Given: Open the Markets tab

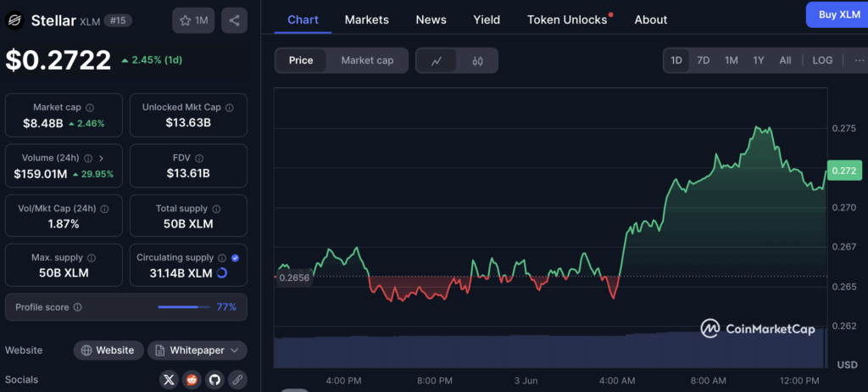Looking at the screenshot, I should [x=366, y=20].
